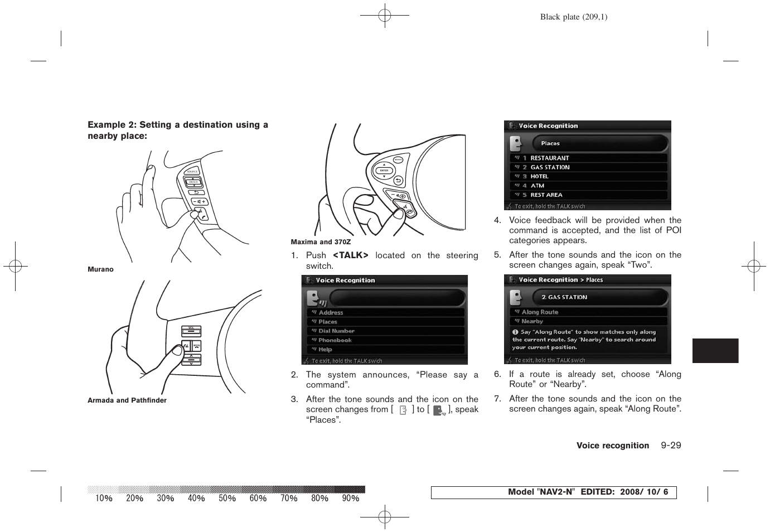Select Places in the voice command list
The height and width of the screenshot is (532, 770).
click(386, 322)
